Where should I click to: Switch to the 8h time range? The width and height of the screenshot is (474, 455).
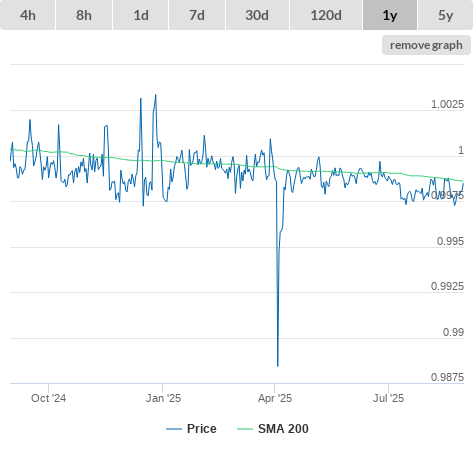click(84, 15)
